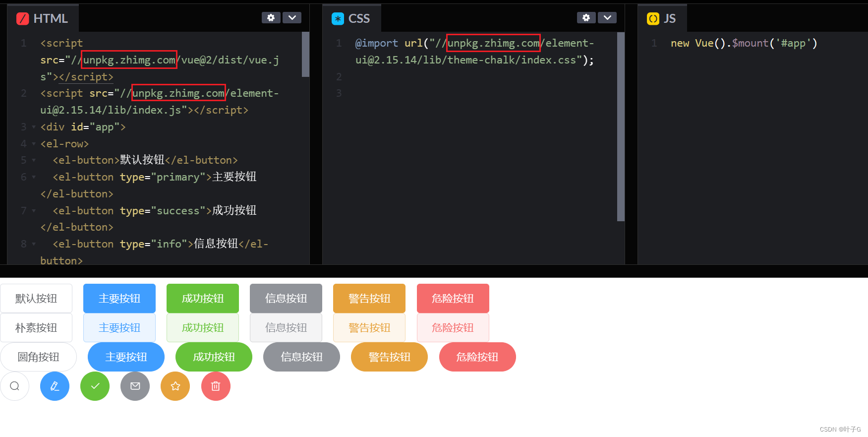The image size is (868, 437).
Task: Open HTML panel settings gear
Action: coord(271,18)
